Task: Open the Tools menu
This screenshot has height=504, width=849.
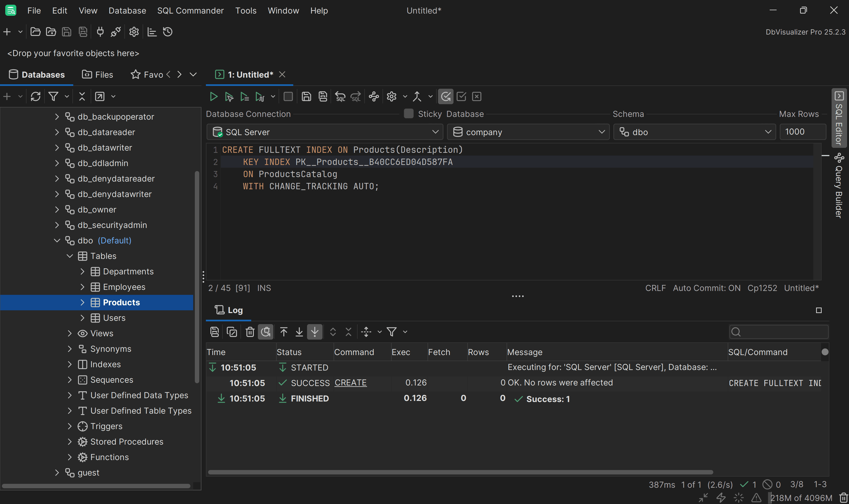Action: [x=246, y=11]
